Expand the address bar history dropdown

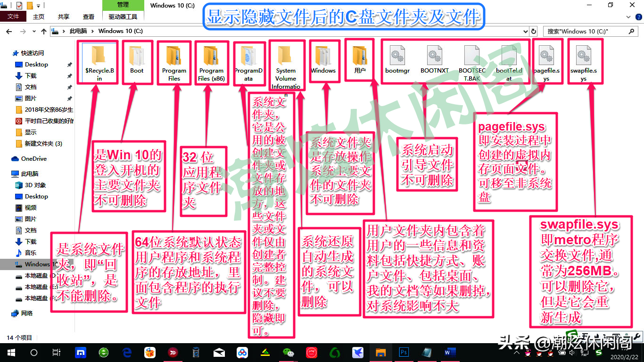coord(526,32)
